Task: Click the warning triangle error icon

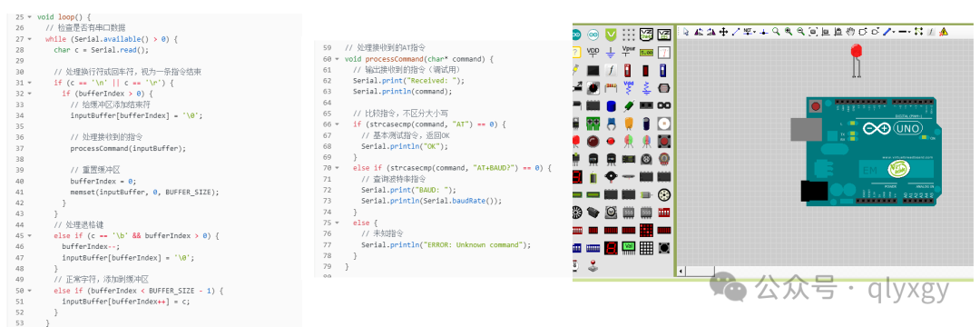Action: click(x=943, y=31)
